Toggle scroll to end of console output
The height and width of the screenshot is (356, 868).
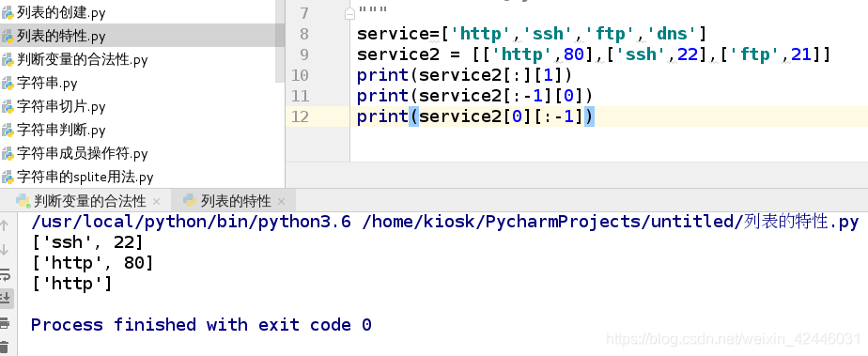tap(6, 299)
